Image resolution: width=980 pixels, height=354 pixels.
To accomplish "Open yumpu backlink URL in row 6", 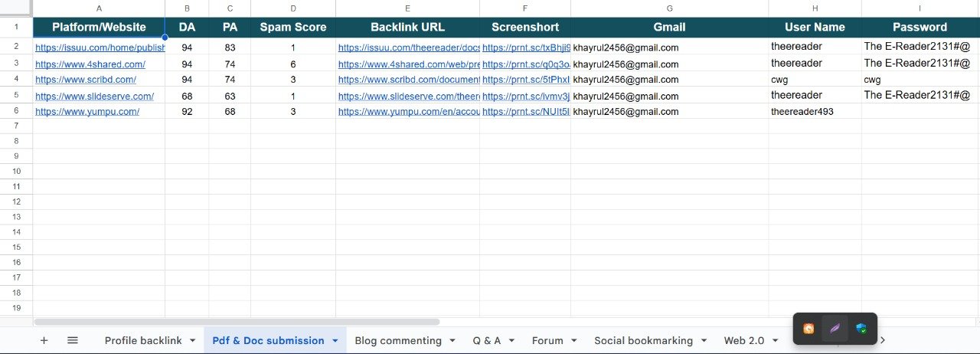I will [x=408, y=112].
